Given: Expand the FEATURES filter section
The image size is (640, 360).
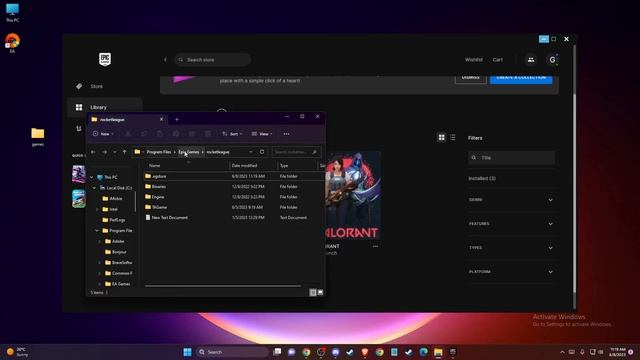Looking at the screenshot, I should pyautogui.click(x=511, y=224).
